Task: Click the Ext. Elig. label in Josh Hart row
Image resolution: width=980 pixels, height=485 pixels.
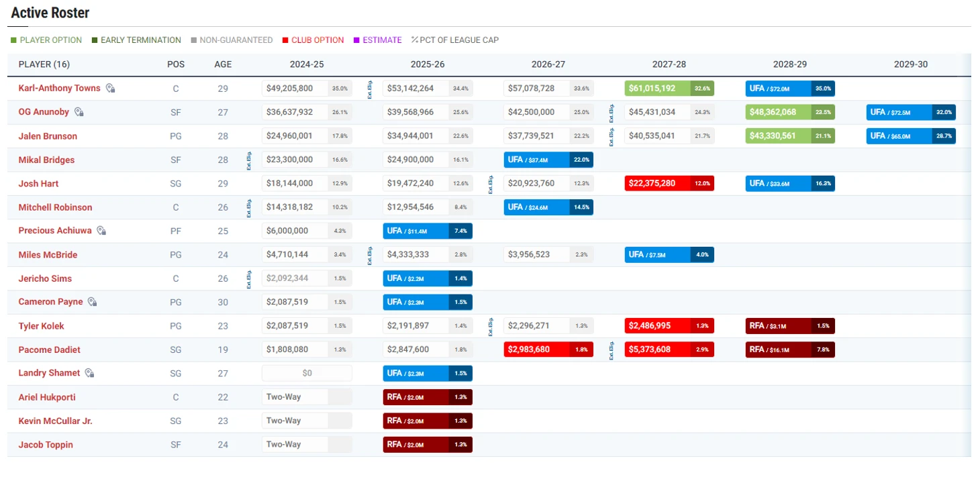Action: pos(491,184)
